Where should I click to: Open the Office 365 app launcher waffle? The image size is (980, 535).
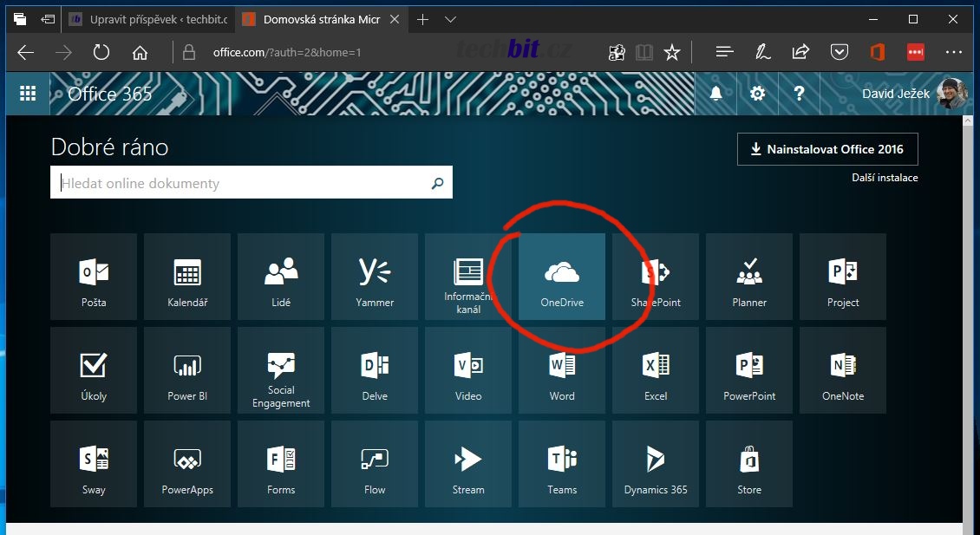click(x=28, y=94)
